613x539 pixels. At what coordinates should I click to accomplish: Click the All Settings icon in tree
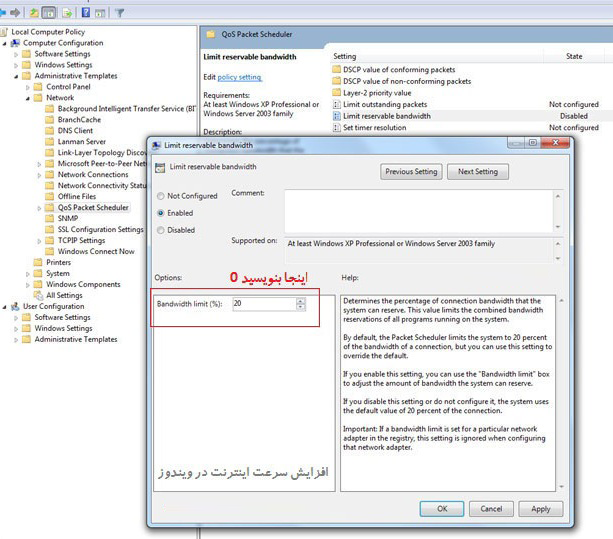coord(38,295)
